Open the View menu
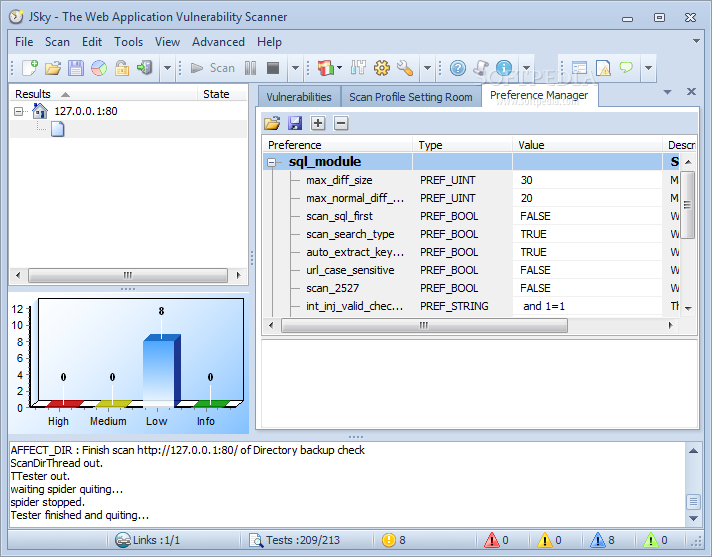 coord(167,42)
